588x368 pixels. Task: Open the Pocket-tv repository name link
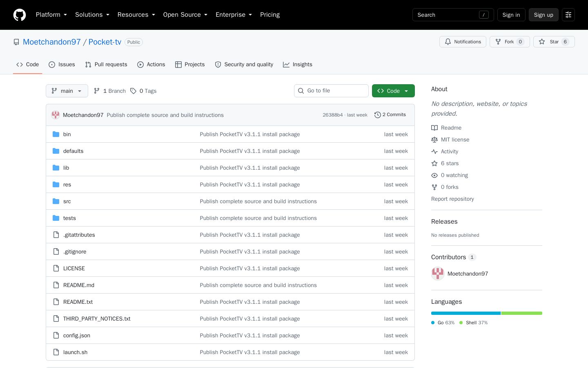(x=105, y=42)
